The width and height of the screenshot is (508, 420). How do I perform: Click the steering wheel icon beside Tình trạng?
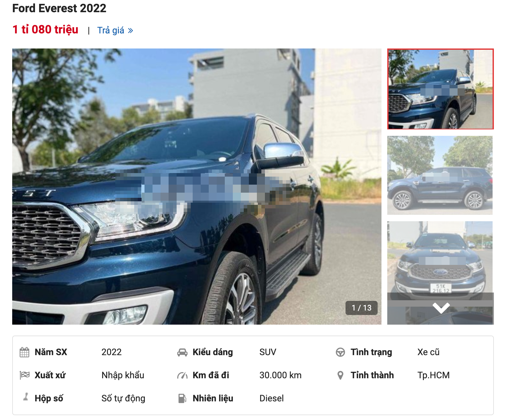340,352
